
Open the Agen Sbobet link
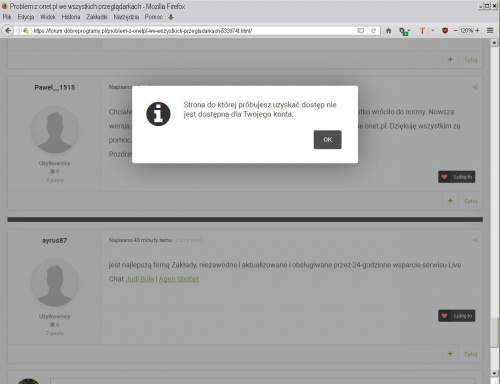179,279
